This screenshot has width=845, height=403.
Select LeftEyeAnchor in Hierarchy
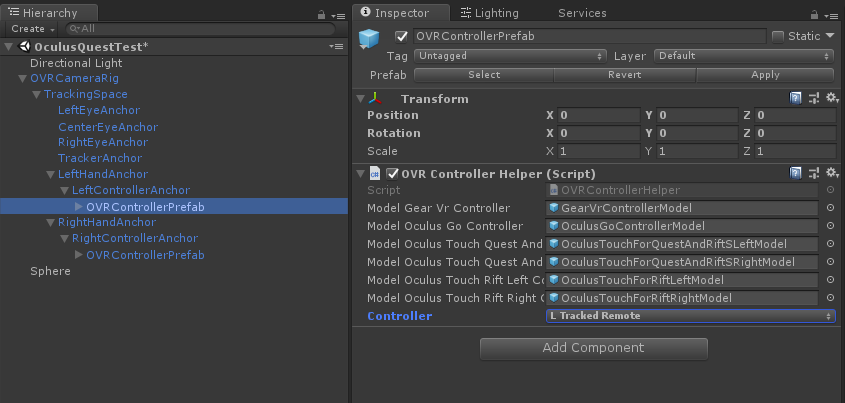[99, 110]
